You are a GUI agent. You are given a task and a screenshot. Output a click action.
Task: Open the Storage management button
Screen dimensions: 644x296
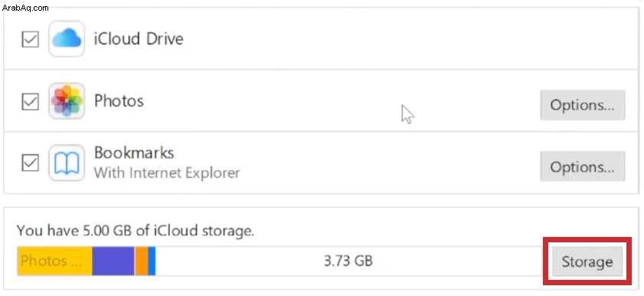coord(587,261)
